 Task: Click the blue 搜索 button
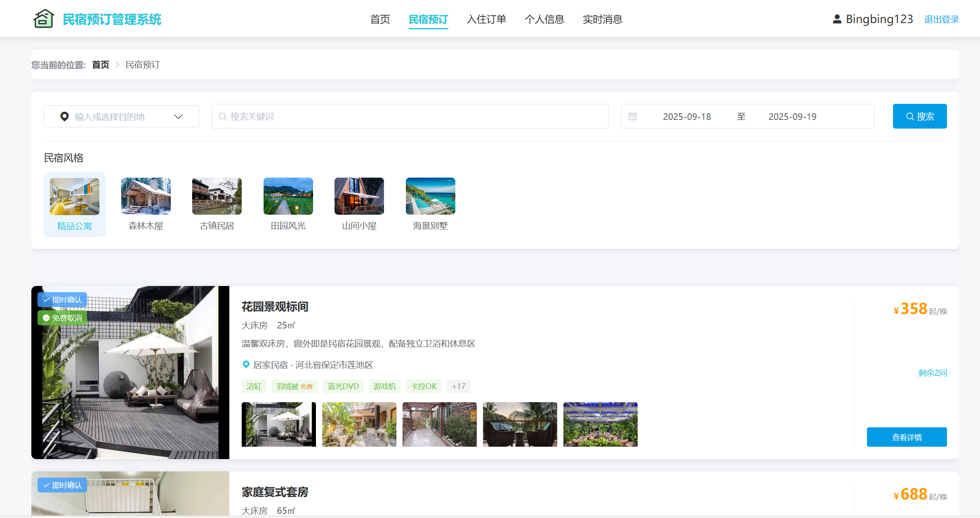920,116
